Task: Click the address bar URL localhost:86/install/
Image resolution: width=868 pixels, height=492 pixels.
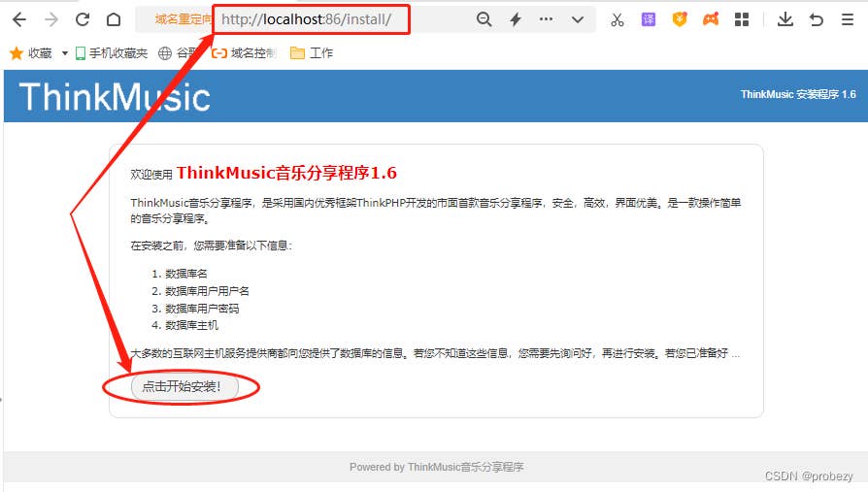Action: coord(306,19)
